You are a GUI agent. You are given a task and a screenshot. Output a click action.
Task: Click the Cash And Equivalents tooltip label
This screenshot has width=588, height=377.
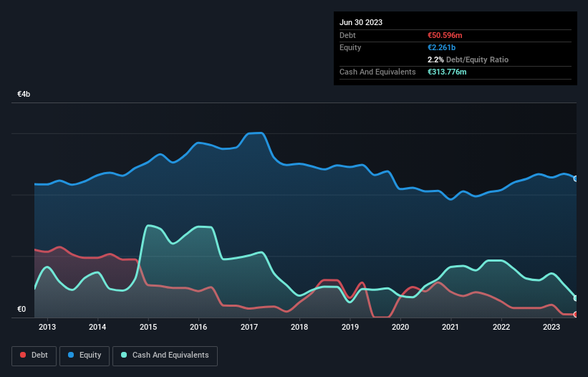[377, 72]
